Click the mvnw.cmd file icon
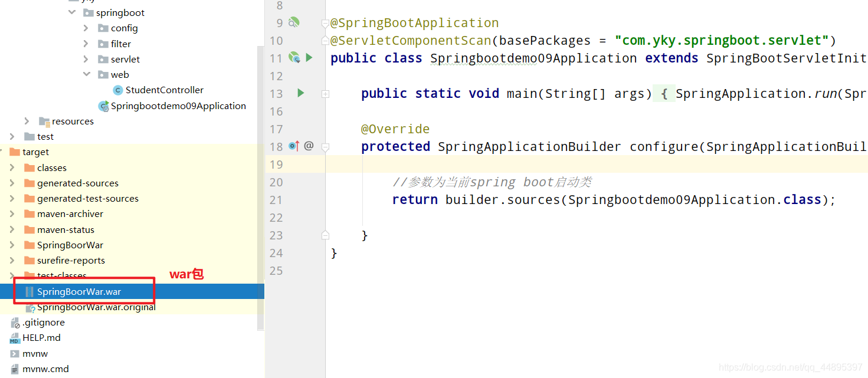 15,369
